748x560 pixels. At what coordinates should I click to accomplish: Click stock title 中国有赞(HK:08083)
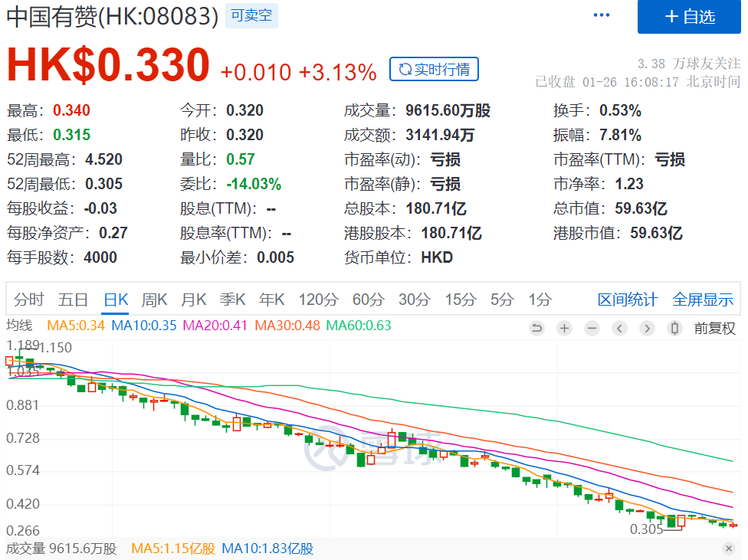click(x=113, y=16)
